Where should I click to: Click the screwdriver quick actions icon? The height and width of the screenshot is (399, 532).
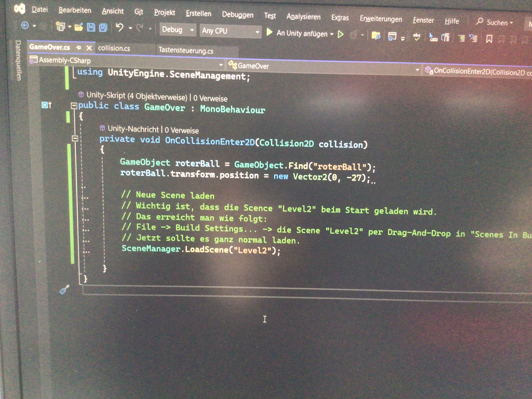[64, 289]
